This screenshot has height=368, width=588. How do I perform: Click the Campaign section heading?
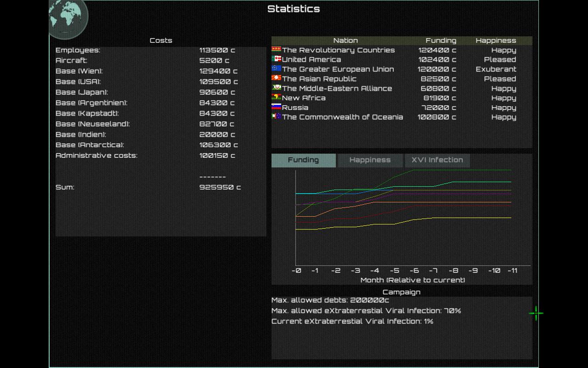(401, 292)
